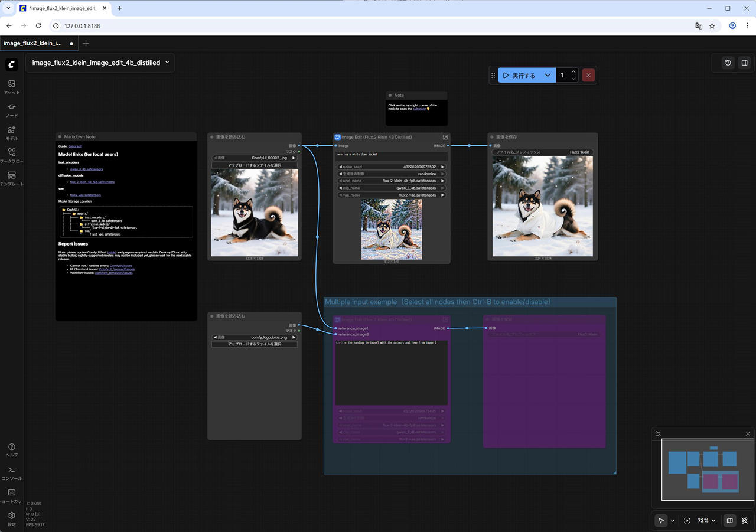Open subgraph via Image Edit node corner icon

[x=445, y=137]
